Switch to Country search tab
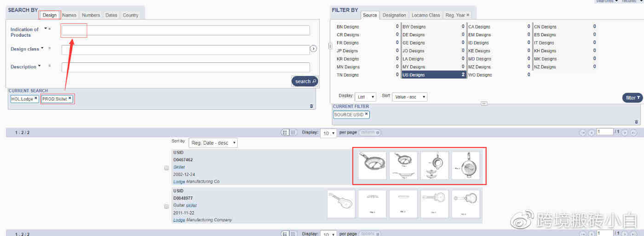Viewport: 644px width, 236px height. (x=131, y=15)
